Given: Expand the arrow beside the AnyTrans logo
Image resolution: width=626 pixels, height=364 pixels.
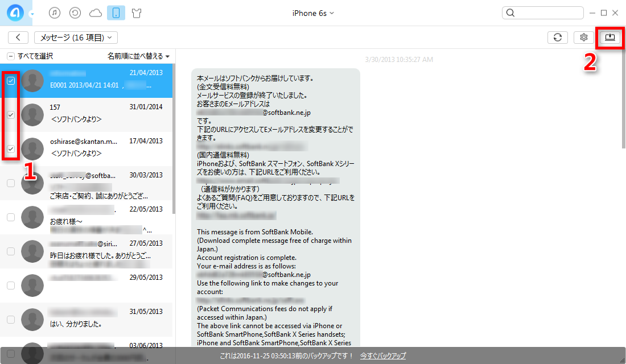Looking at the screenshot, I should 32,14.
